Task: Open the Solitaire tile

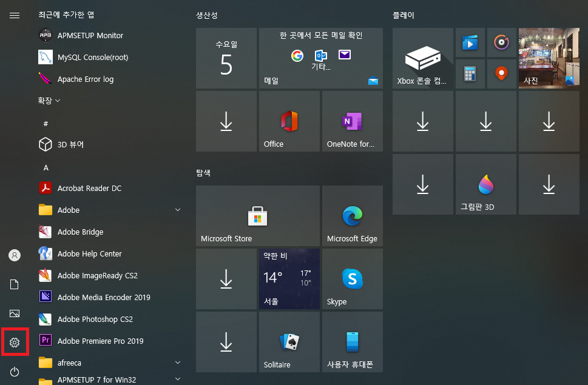Action: tap(289, 342)
